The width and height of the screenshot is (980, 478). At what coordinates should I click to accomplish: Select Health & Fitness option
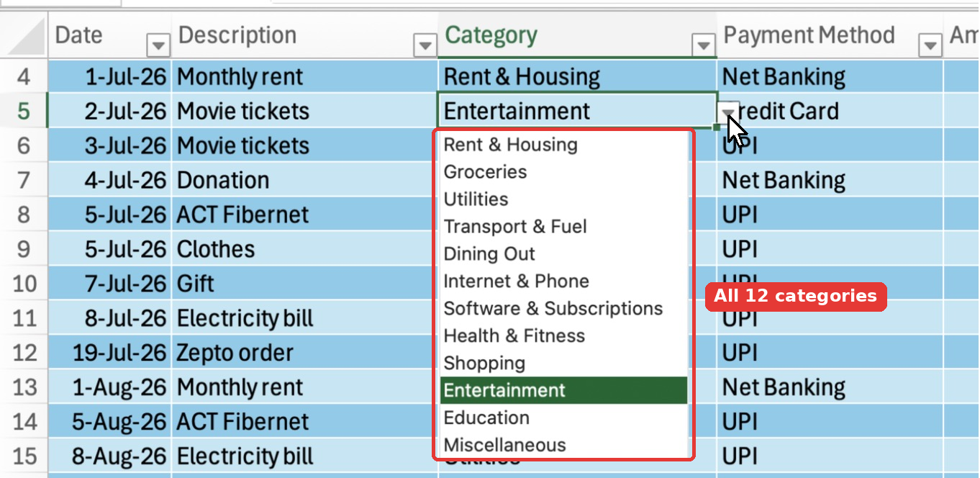[563, 336]
